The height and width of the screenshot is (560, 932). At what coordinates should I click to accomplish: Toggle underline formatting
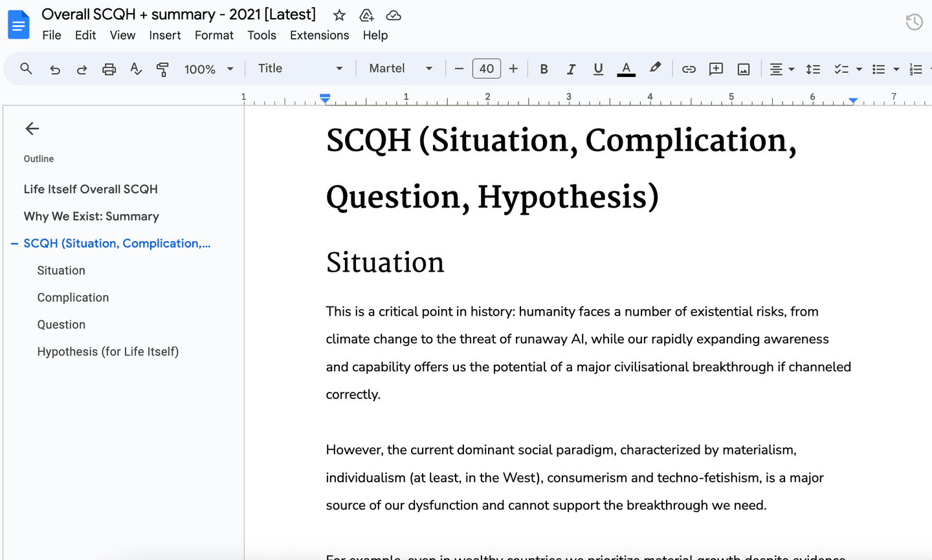coord(598,69)
